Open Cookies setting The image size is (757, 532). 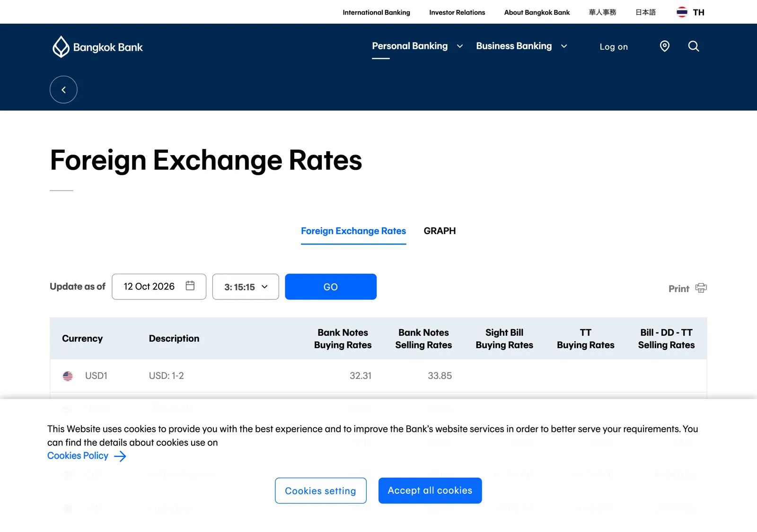coord(321,491)
